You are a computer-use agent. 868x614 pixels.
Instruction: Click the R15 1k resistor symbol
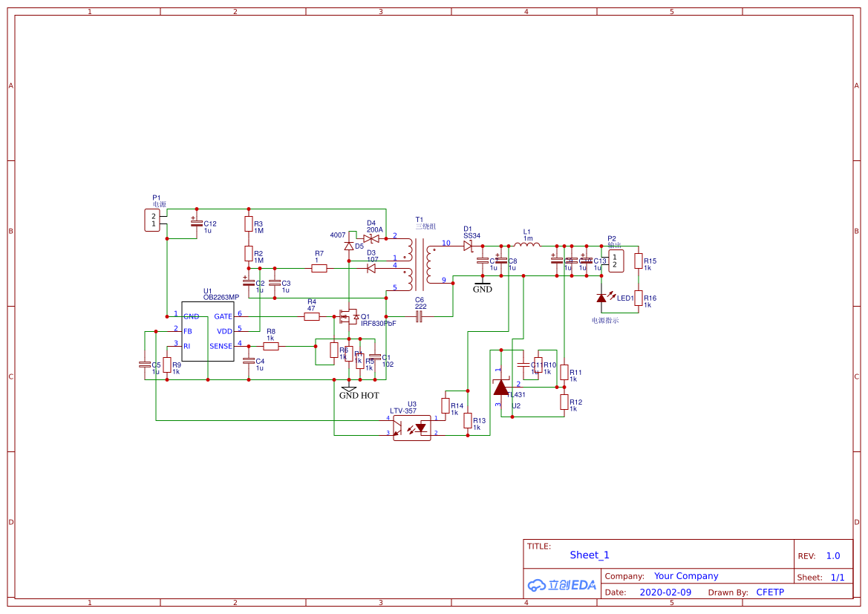coord(639,261)
